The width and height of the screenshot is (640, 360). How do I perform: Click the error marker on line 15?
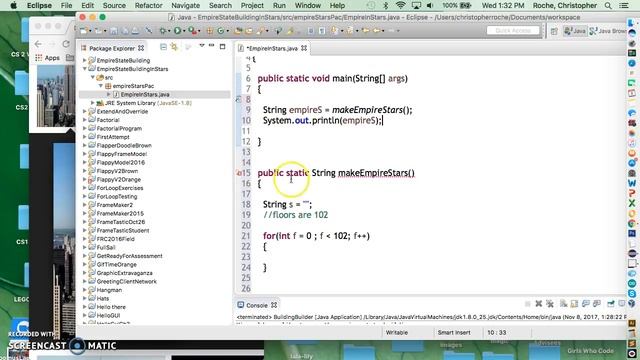(x=239, y=173)
